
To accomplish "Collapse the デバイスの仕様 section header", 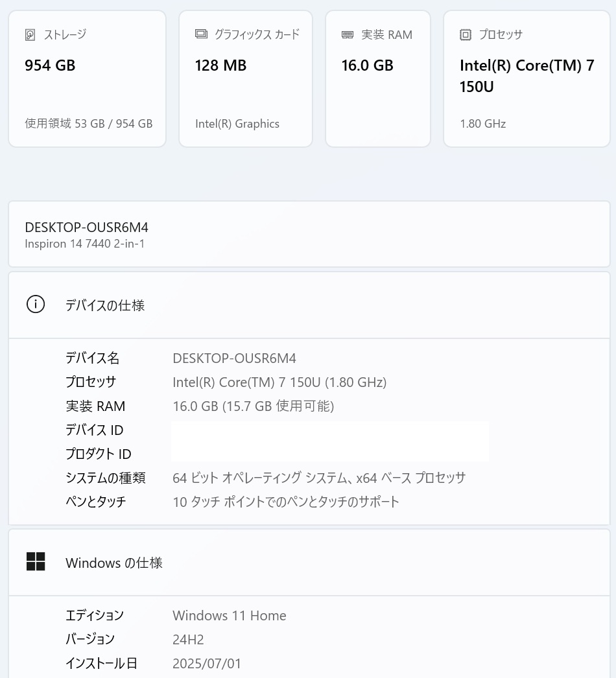I will click(309, 305).
